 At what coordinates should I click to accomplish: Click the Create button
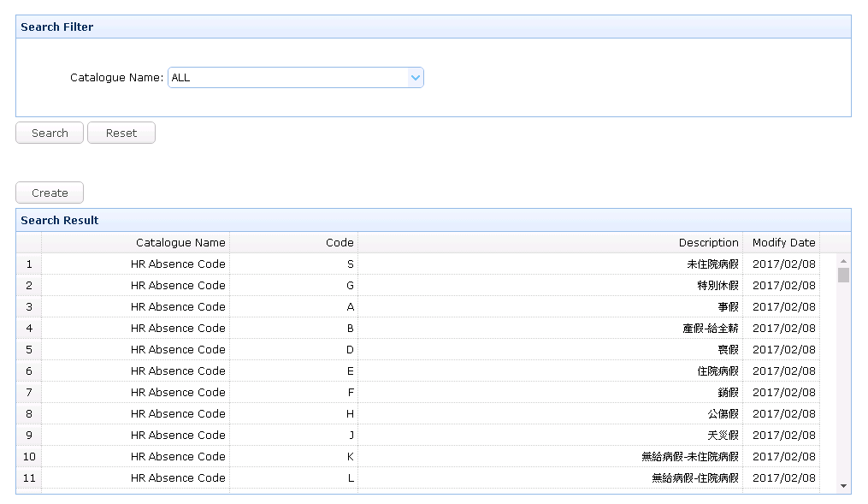50,193
